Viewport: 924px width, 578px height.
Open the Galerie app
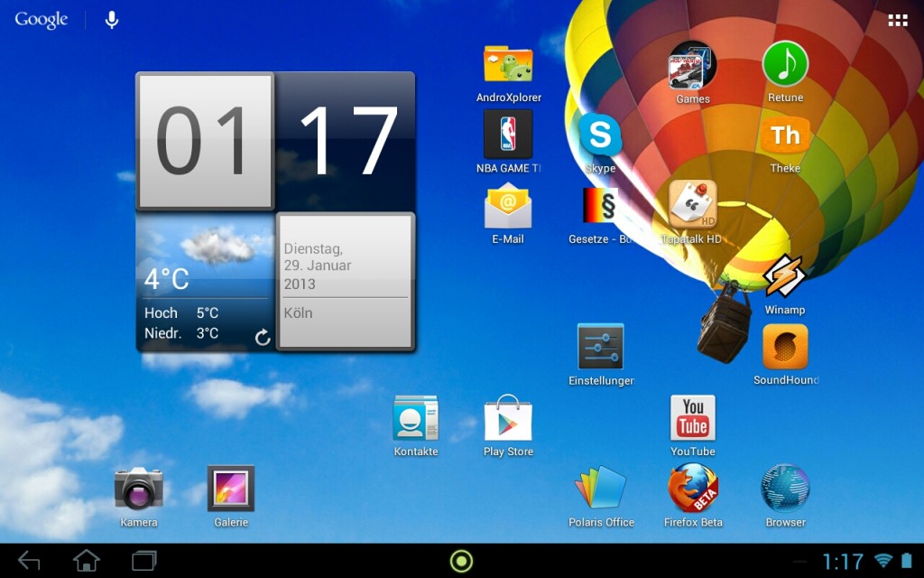tap(231, 489)
